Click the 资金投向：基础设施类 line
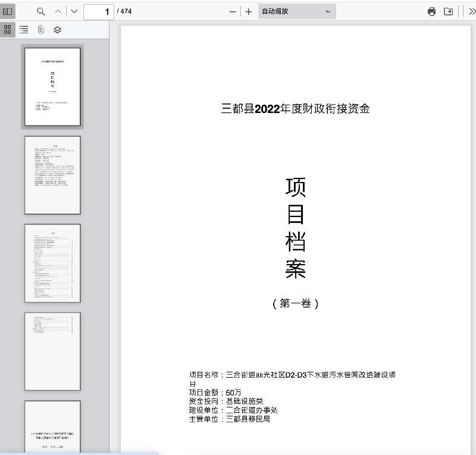476x455 pixels. pos(226,401)
